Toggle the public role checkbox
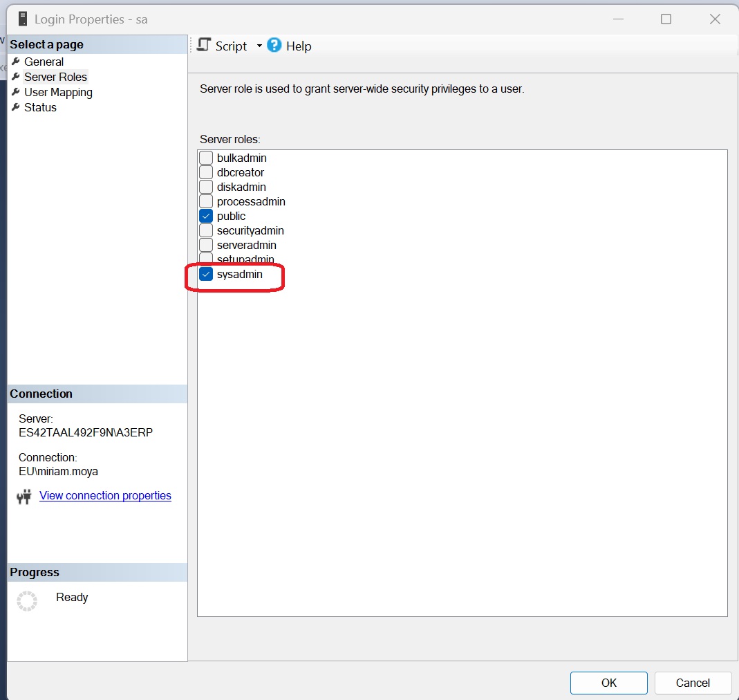Image resolution: width=739 pixels, height=700 pixels. coord(206,216)
